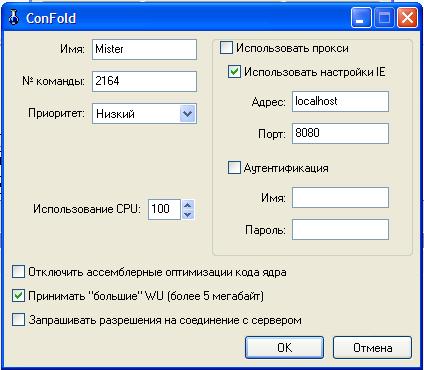Decrease CPU usage with the down arrow
Screen dimensions: 424x370
coord(188,214)
